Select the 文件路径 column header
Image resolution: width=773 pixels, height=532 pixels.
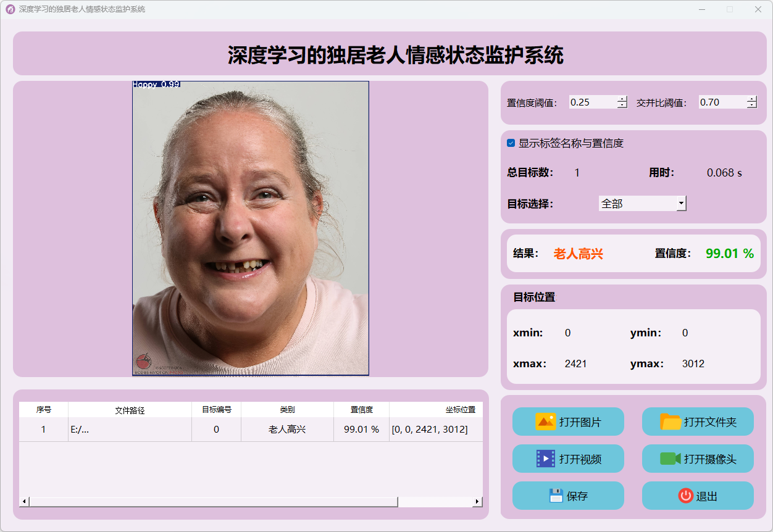tap(130, 410)
